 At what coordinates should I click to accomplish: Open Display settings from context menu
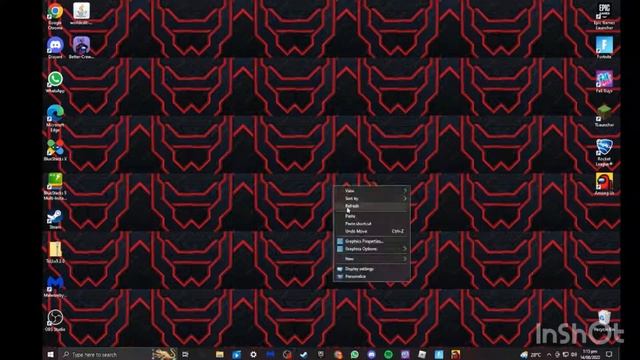[372, 269]
